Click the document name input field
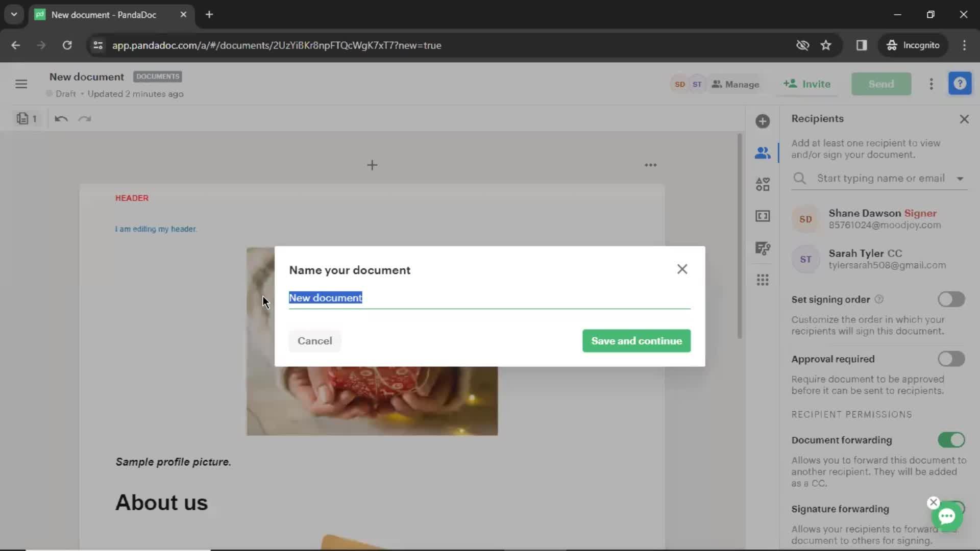 tap(489, 297)
